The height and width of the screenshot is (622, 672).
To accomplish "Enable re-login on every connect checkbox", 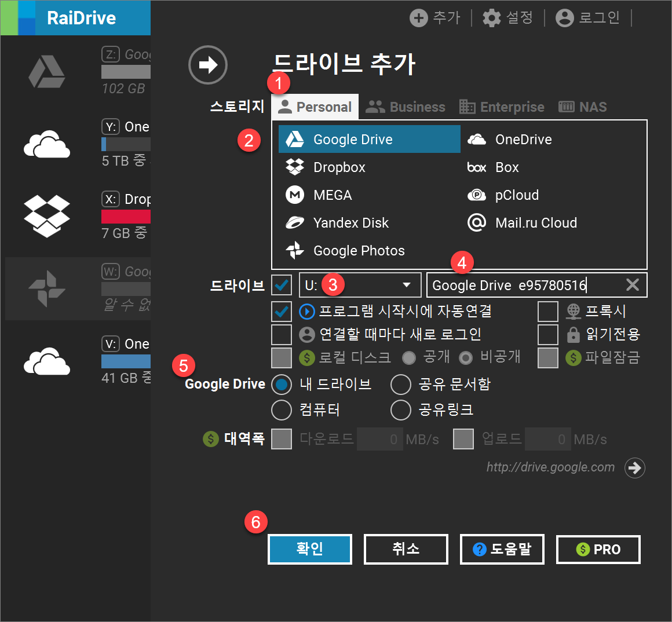I will [x=282, y=335].
